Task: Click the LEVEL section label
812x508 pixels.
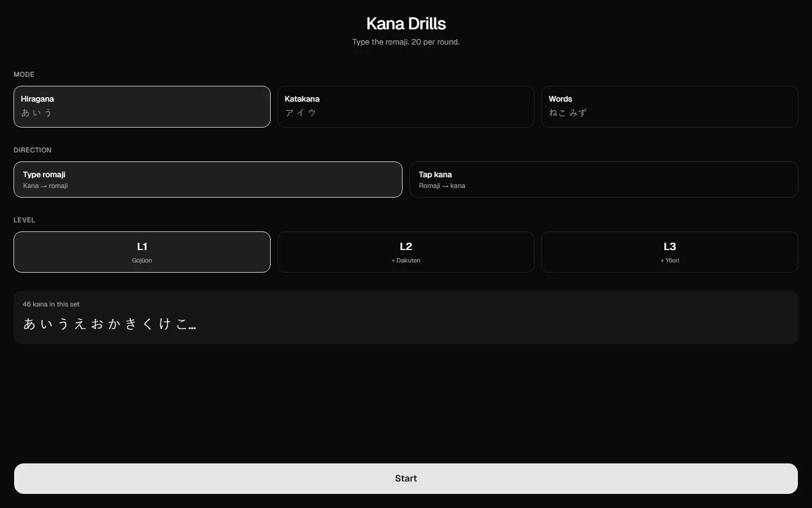Action: [x=24, y=220]
